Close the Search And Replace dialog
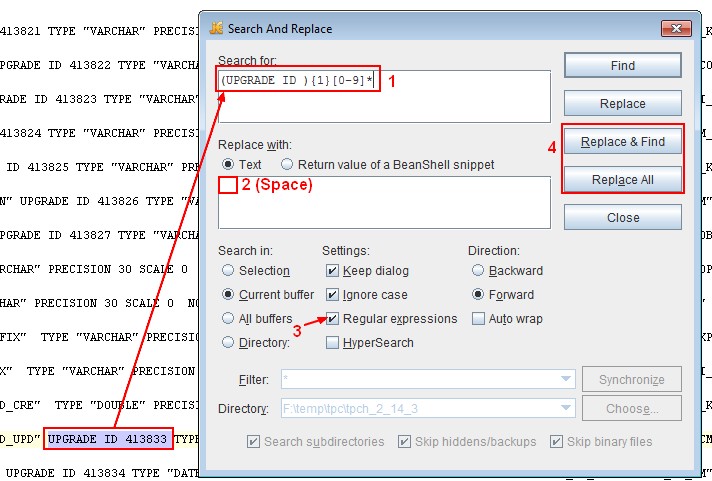The image size is (712, 481). pos(622,217)
